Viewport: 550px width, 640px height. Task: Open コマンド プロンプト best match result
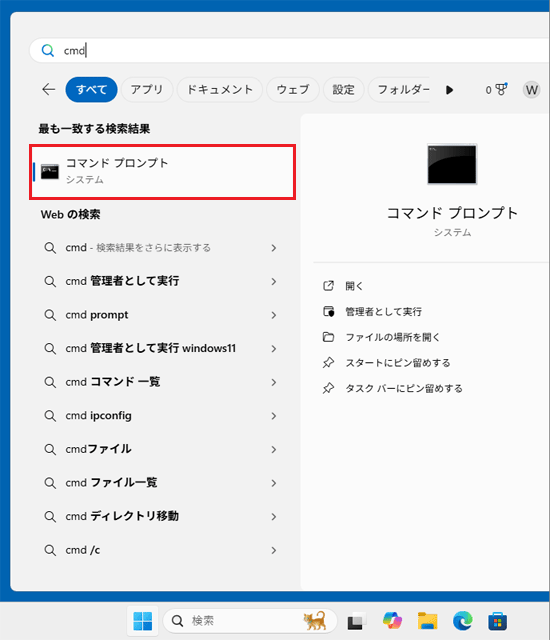tap(162, 171)
